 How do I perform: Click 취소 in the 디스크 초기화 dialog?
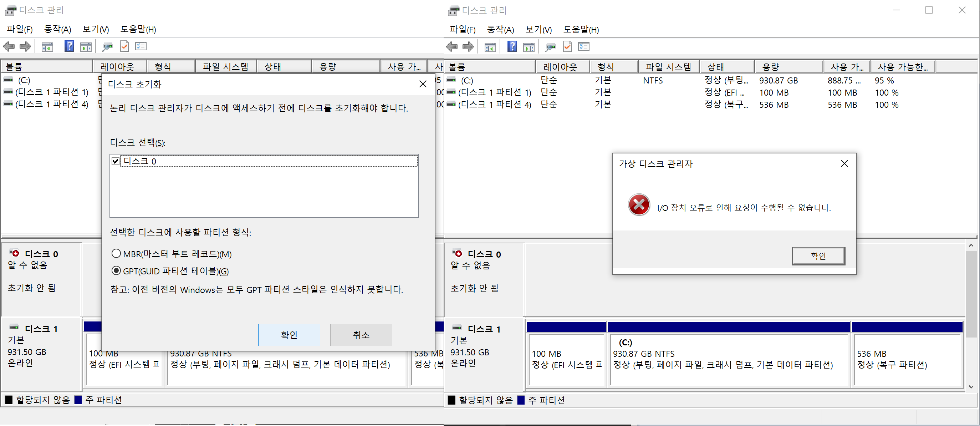361,335
